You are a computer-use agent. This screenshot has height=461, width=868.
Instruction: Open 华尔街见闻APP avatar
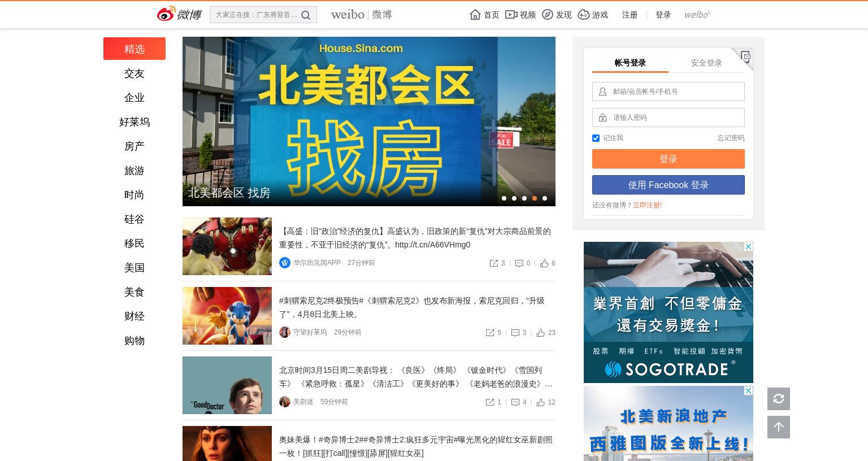(x=285, y=263)
